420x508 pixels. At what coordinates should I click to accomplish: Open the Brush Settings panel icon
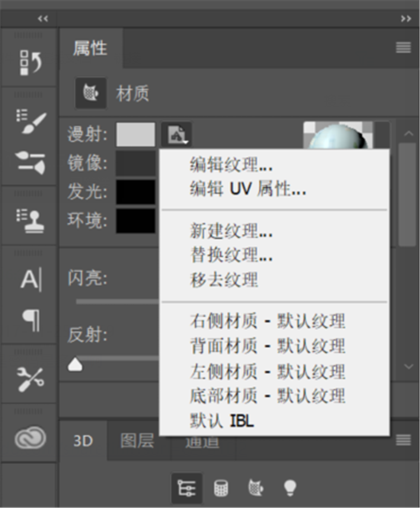point(30,121)
